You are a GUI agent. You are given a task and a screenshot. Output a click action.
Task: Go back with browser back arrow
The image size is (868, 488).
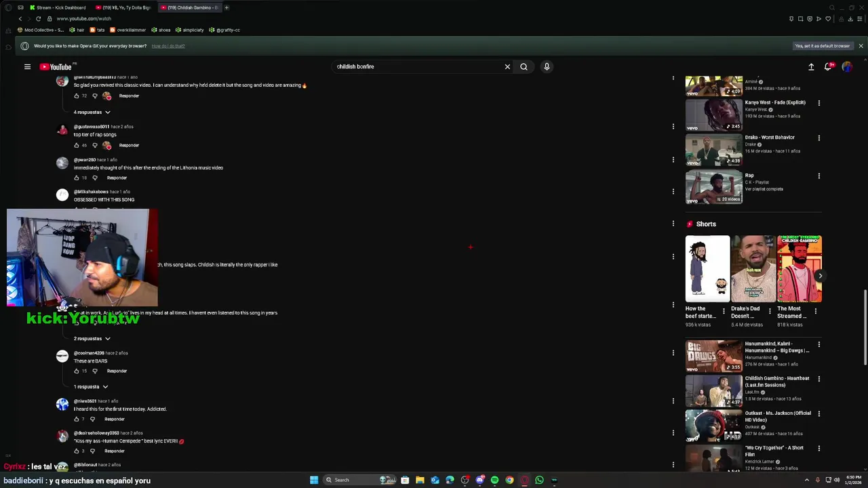(x=20, y=18)
